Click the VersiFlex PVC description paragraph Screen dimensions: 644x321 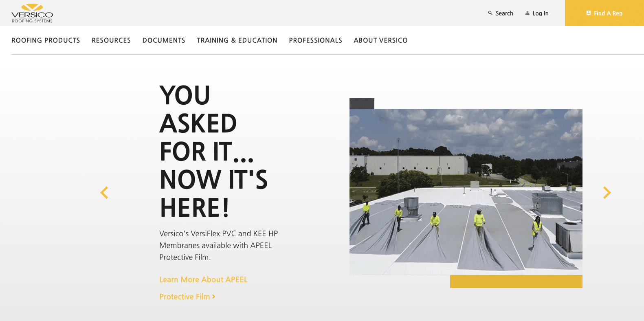219,245
